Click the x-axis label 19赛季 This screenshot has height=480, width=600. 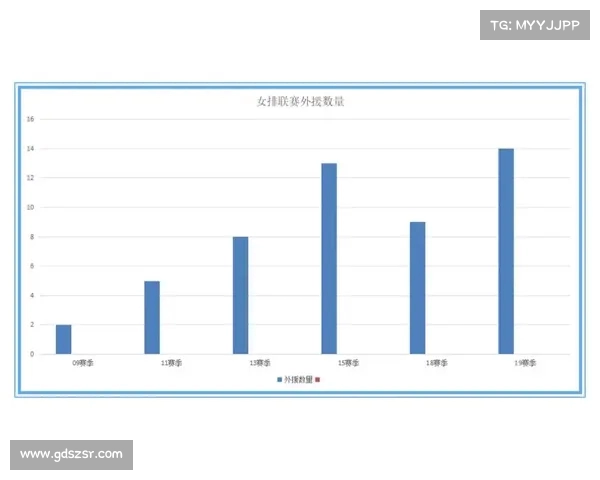[525, 363]
